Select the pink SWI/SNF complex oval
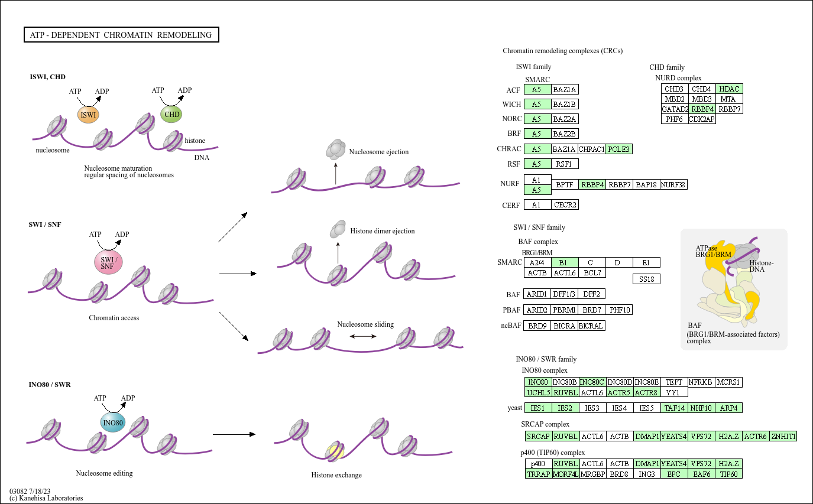The image size is (813, 504). pyautogui.click(x=108, y=262)
